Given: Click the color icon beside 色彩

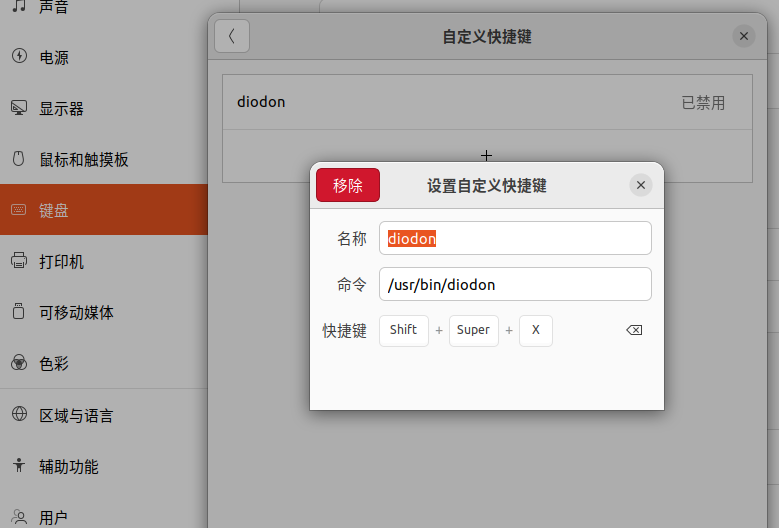Looking at the screenshot, I should tap(19, 363).
